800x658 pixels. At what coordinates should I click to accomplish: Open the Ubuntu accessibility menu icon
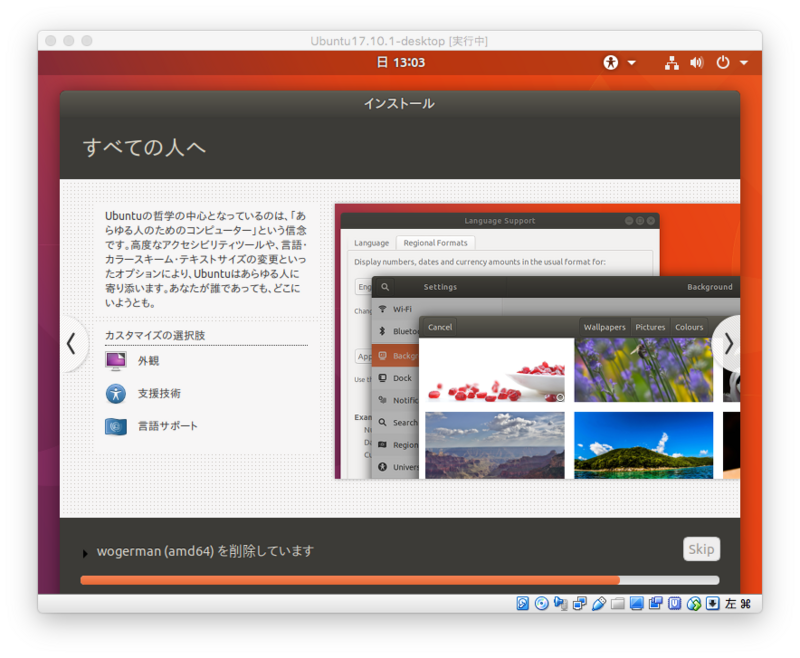click(611, 62)
